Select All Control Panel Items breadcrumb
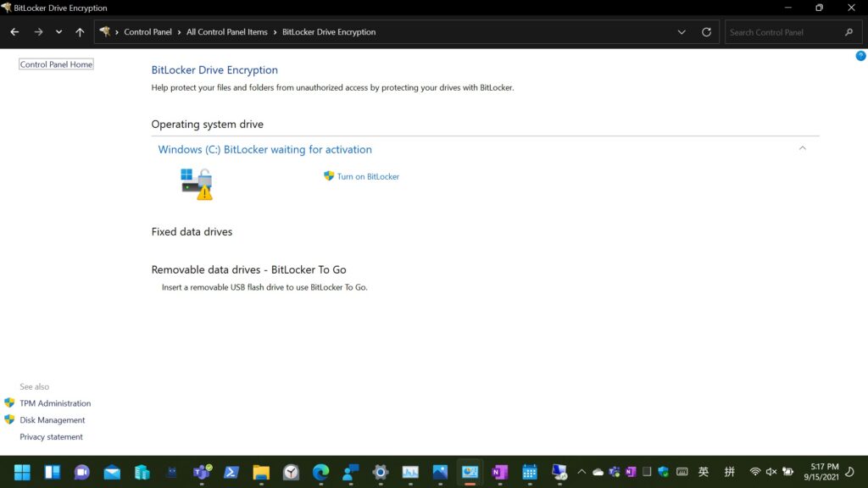 (x=226, y=32)
